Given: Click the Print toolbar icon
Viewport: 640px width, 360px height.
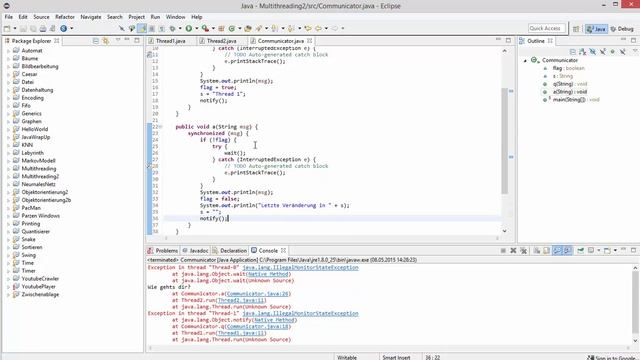Looking at the screenshot, I should point(42,29).
